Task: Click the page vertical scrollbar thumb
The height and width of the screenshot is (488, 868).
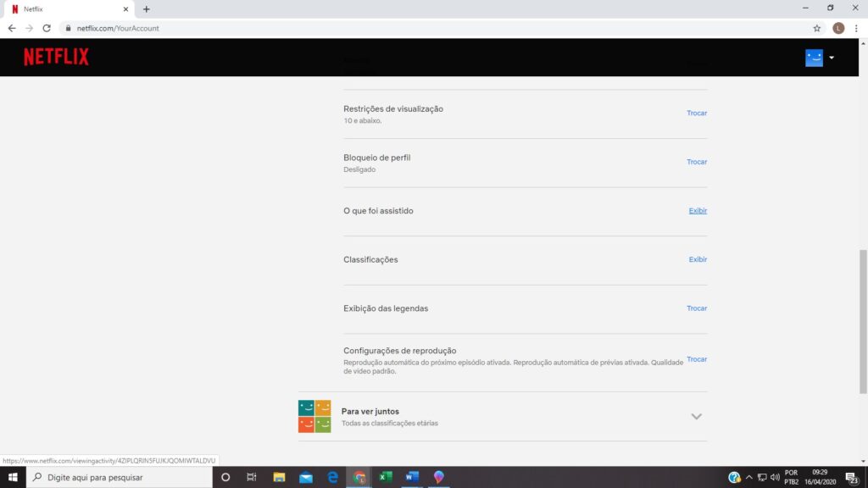Action: [862, 321]
